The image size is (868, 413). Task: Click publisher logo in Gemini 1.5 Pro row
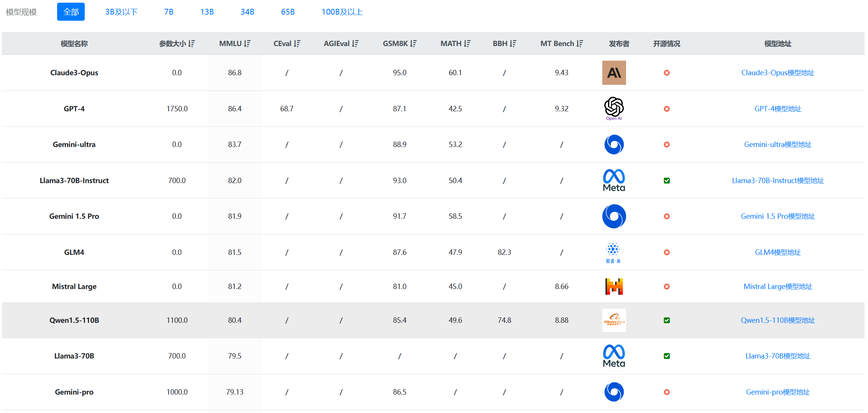click(614, 216)
